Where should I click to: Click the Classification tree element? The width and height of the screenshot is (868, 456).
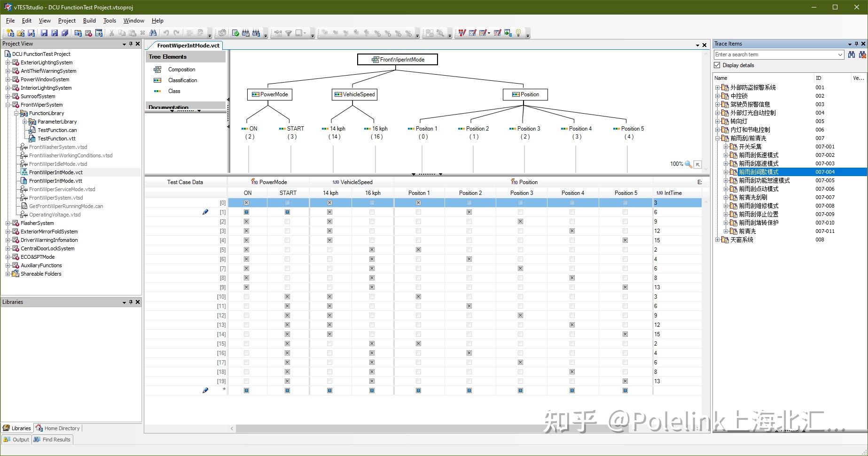tap(182, 80)
